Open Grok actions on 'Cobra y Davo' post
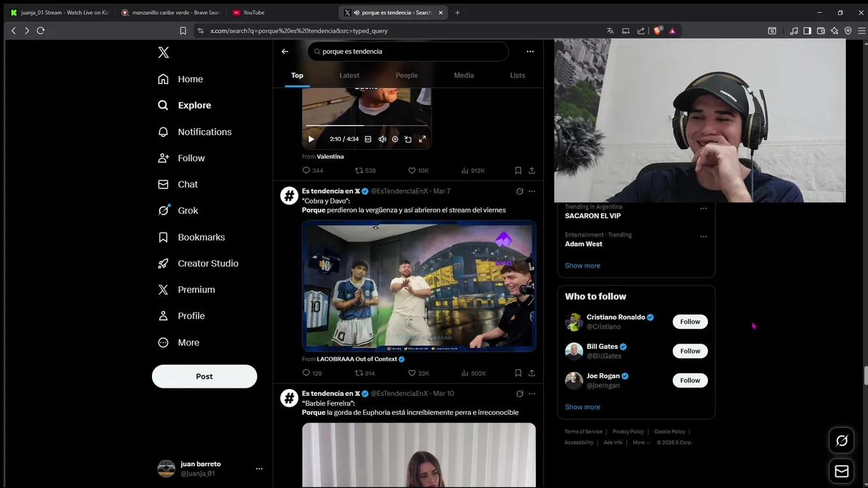 click(x=519, y=191)
